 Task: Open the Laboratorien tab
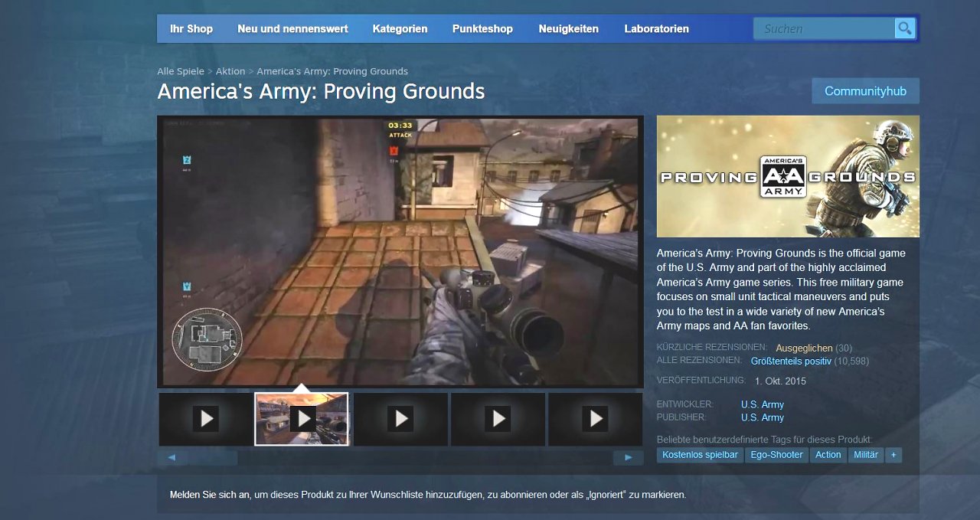(x=656, y=28)
